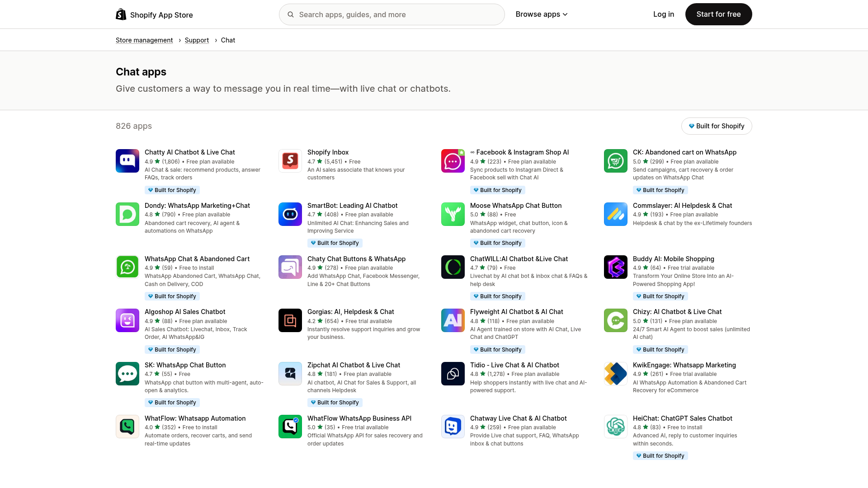
Task: Open HeiChat: ChatGPT Sales Chatbot title
Action: tap(683, 418)
